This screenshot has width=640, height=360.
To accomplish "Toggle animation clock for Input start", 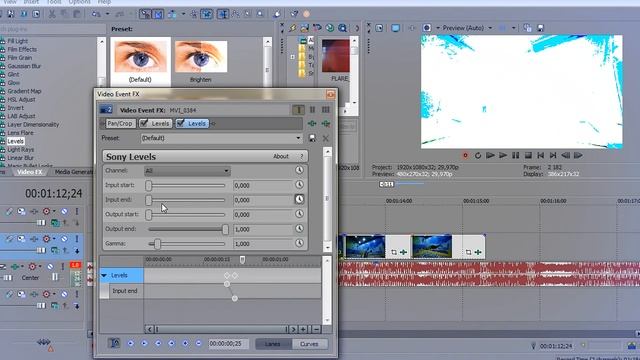I will (x=299, y=185).
